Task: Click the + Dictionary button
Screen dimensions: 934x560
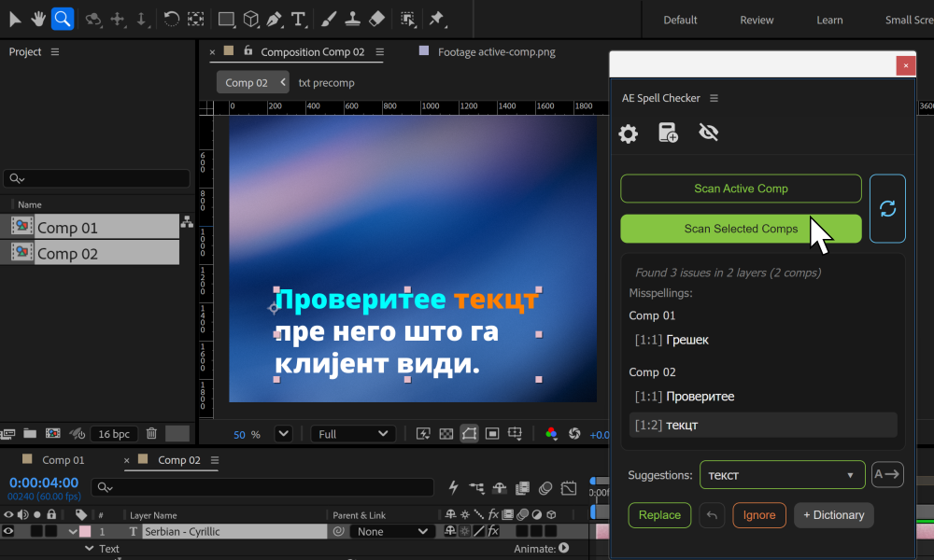Action: pyautogui.click(x=833, y=515)
